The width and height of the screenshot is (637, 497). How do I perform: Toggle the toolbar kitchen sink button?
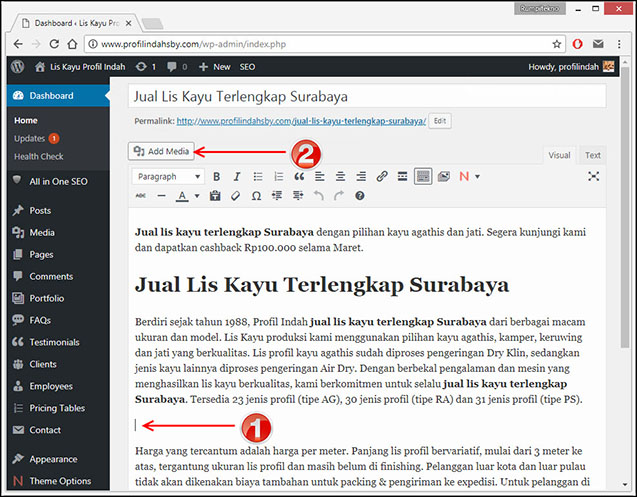(x=423, y=176)
